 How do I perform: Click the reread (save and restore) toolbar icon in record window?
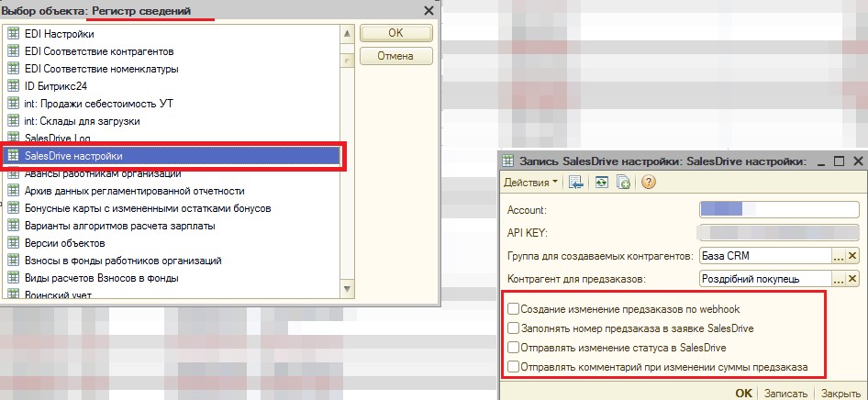[575, 183]
